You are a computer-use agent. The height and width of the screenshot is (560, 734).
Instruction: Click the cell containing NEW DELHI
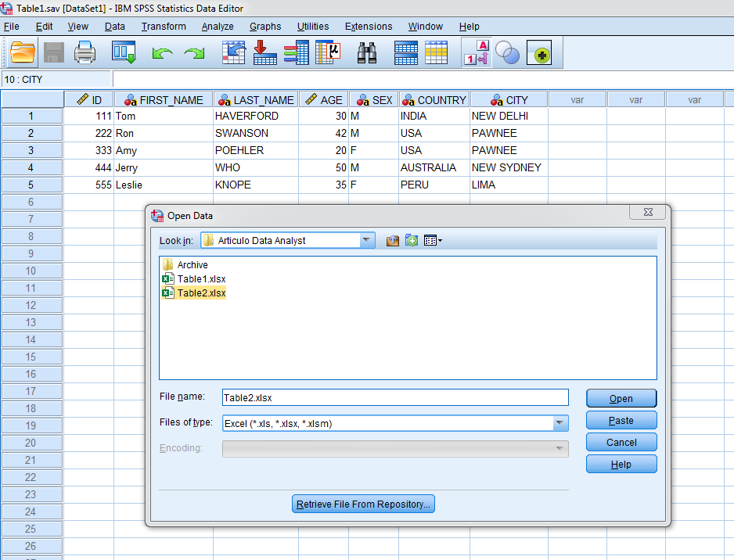point(509,116)
